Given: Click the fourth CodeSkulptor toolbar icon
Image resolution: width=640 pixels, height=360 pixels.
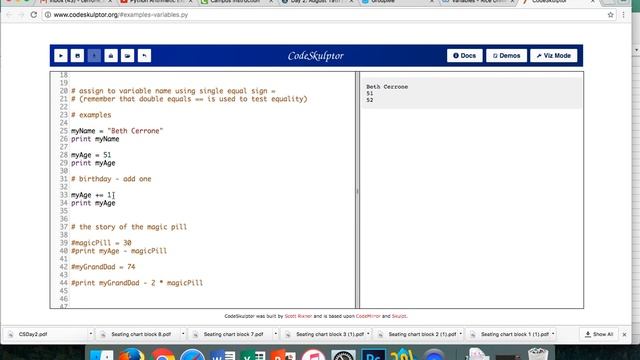Looking at the screenshot, I should click(x=111, y=56).
